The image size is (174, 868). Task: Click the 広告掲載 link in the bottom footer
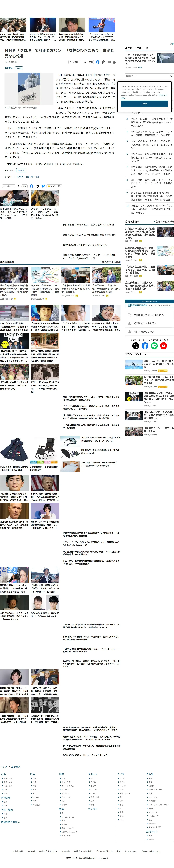[x=66, y=851]
